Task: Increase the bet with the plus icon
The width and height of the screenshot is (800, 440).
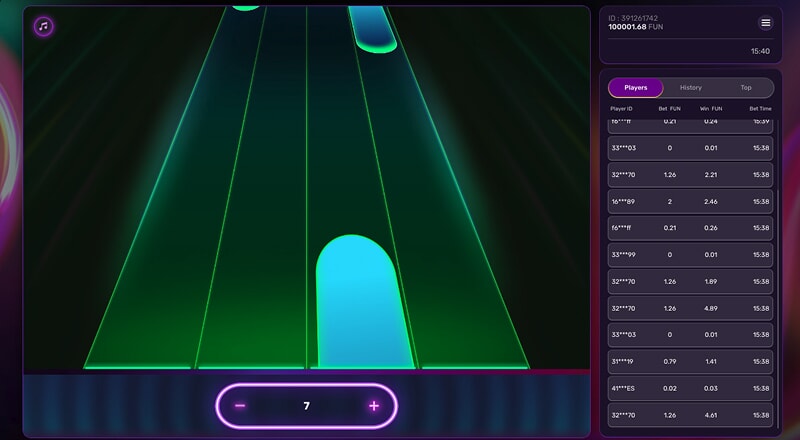Action: [374, 406]
